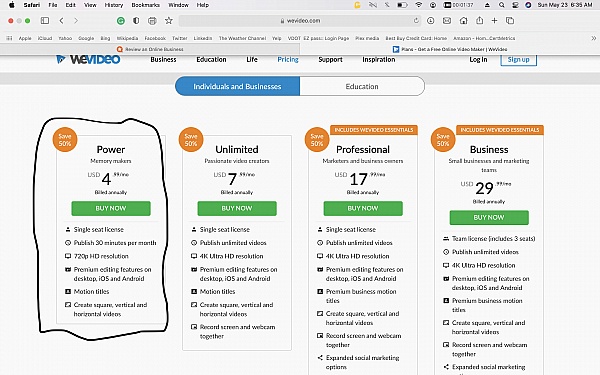The width and height of the screenshot is (600, 375).
Task: Click the eject icon in menu bar
Action: click(x=487, y=5)
